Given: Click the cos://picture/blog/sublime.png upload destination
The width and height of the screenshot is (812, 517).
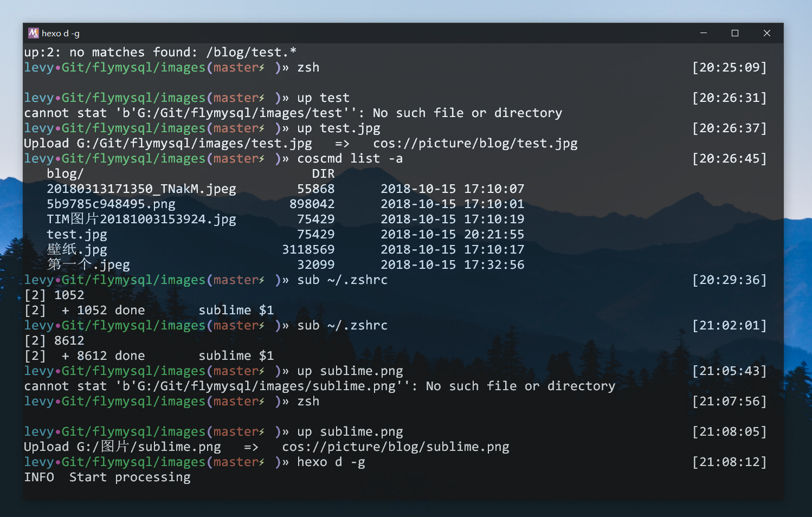Looking at the screenshot, I should (x=396, y=447).
